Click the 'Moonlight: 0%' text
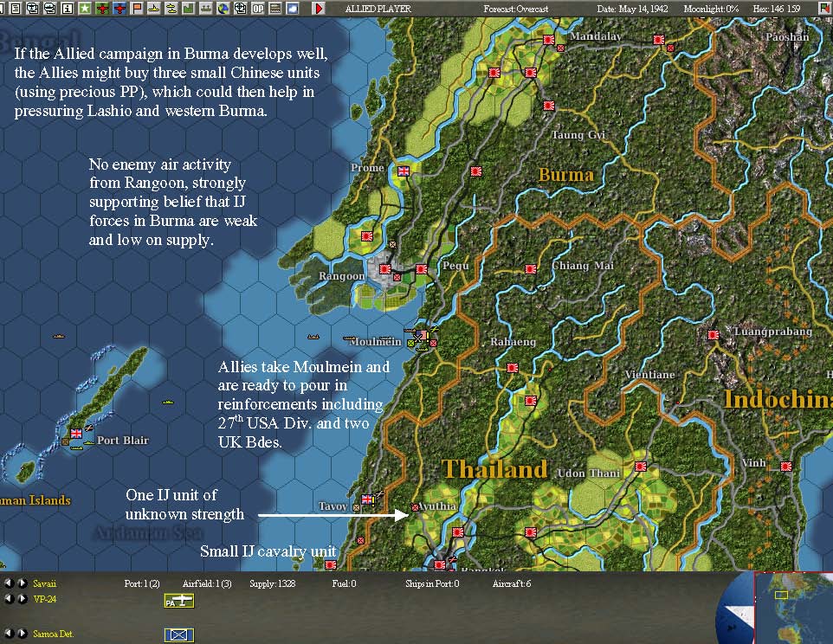 [x=711, y=9]
